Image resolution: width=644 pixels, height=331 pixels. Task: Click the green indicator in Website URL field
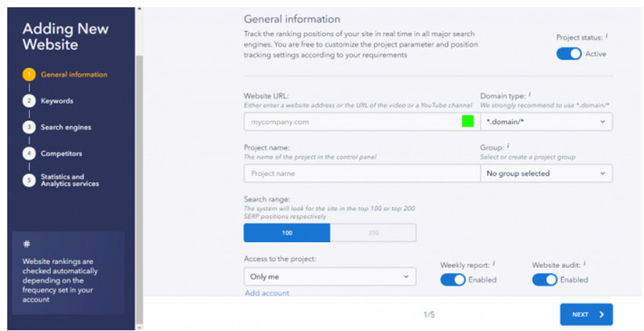pos(468,121)
